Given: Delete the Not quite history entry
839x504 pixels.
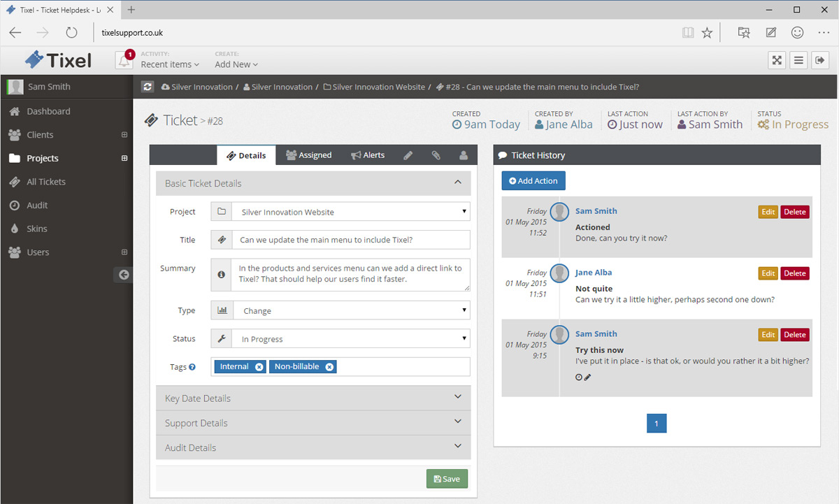Looking at the screenshot, I should [x=795, y=273].
